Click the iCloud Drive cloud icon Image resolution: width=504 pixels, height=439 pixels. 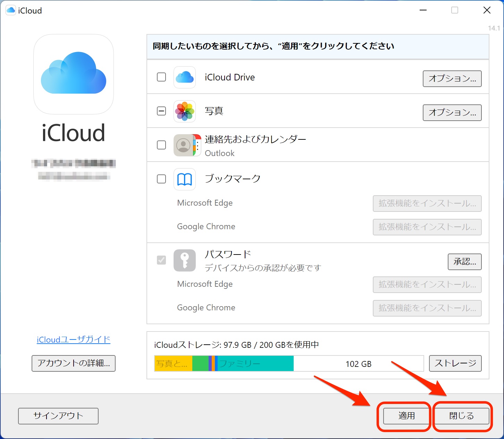pyautogui.click(x=185, y=77)
